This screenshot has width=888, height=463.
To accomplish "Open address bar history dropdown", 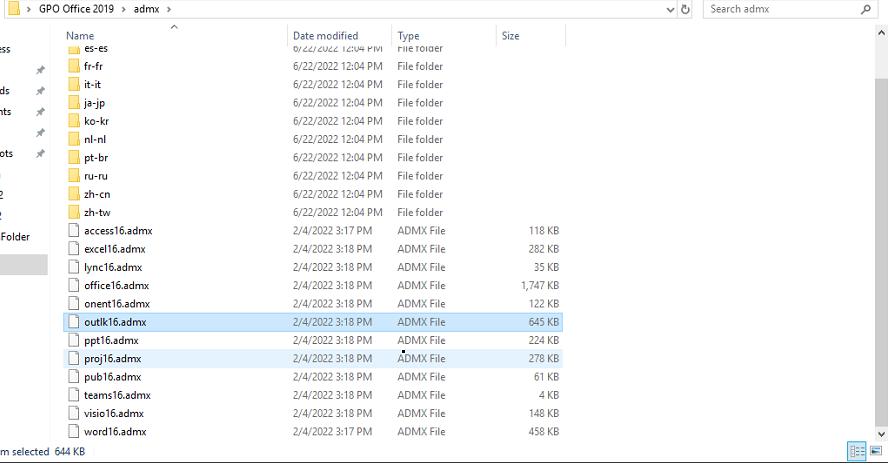I will tap(670, 9).
